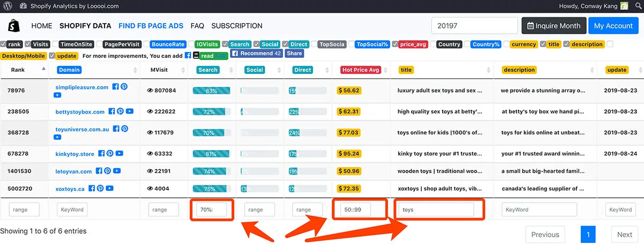Open YouTube icon for letoyvan.com

[x=117, y=171]
